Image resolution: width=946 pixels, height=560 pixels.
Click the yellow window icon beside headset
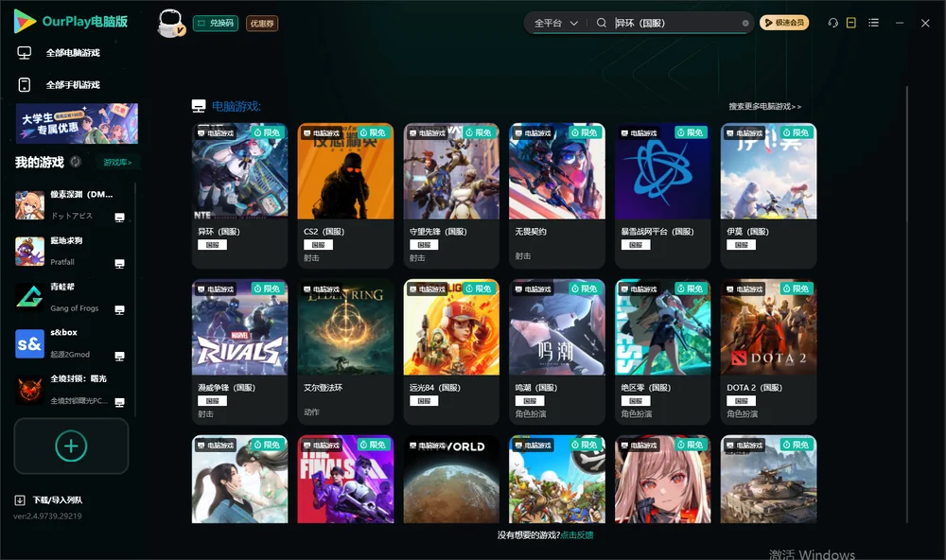(851, 23)
